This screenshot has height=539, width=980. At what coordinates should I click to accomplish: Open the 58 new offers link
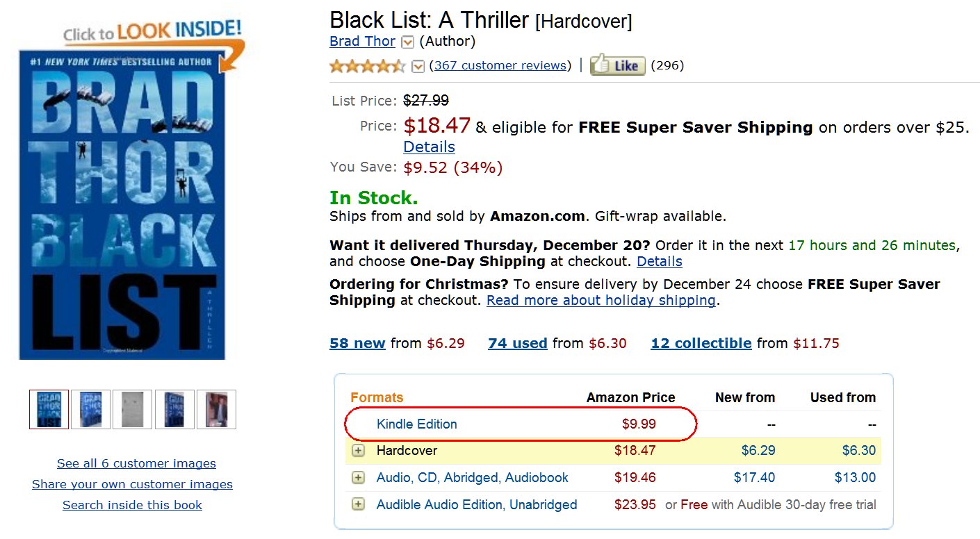pyautogui.click(x=357, y=343)
